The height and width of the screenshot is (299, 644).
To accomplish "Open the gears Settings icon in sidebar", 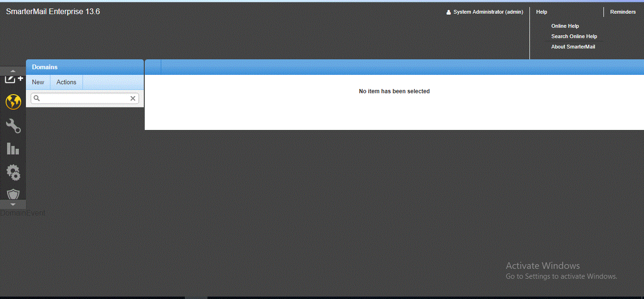I will pos(13,172).
